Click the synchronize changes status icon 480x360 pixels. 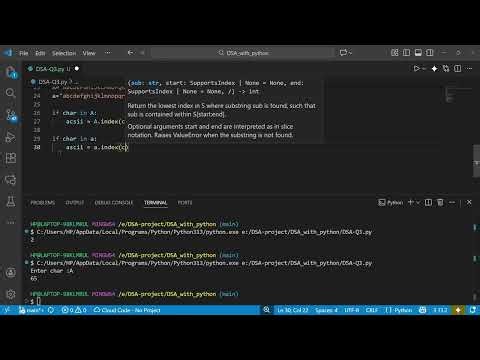coord(51,310)
